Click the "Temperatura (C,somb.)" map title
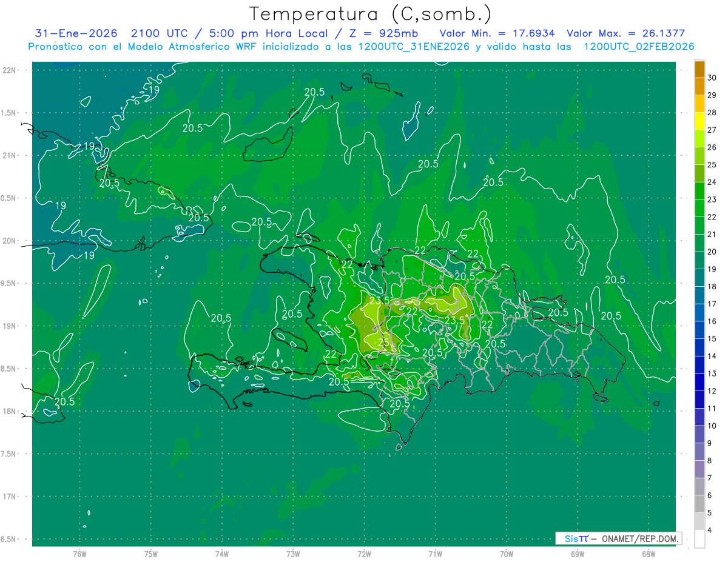Image resolution: width=728 pixels, height=562 pixels. coord(371,14)
